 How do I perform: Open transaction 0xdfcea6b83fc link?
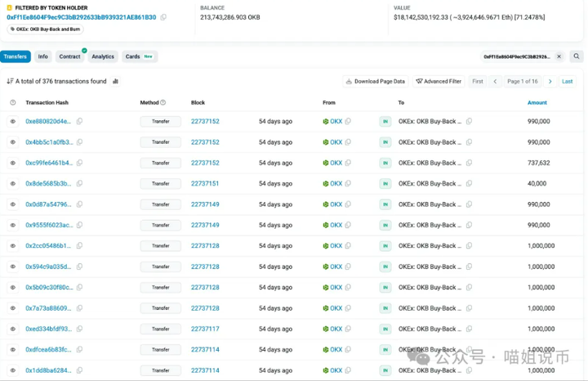[48, 349]
